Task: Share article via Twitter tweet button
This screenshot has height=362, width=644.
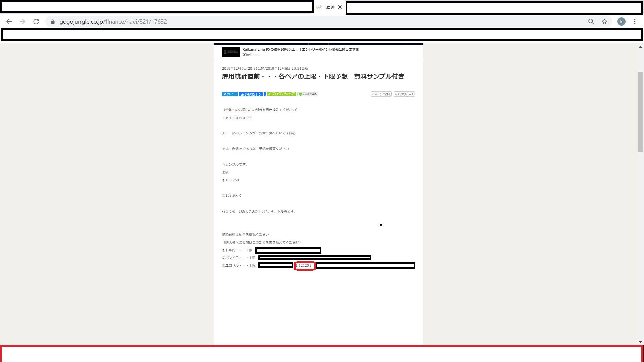Action: [230, 94]
